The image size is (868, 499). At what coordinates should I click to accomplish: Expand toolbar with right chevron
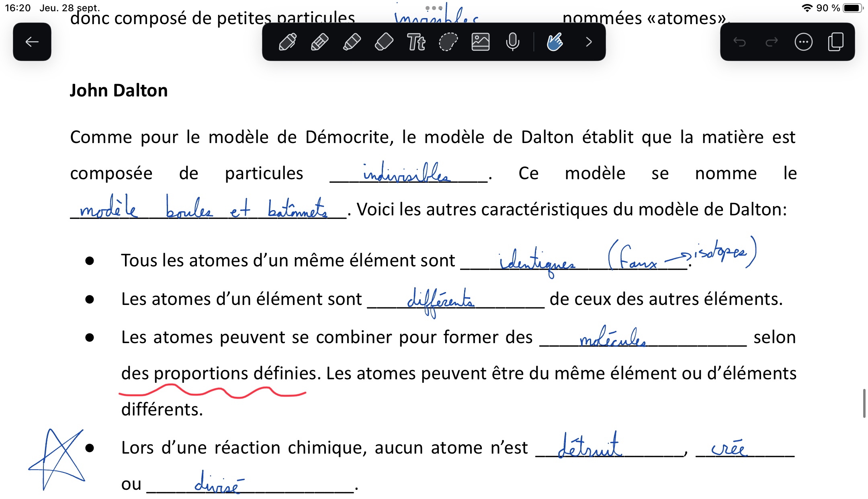coord(589,42)
